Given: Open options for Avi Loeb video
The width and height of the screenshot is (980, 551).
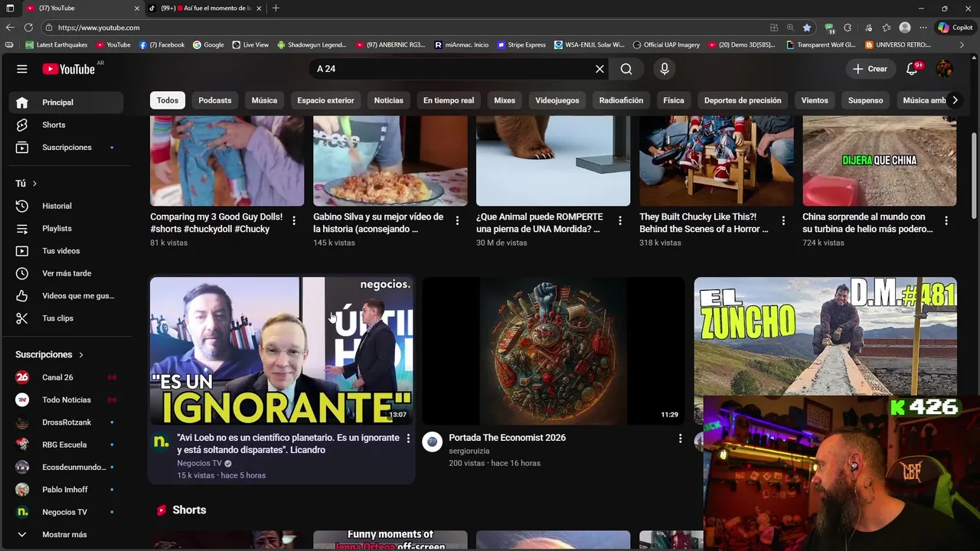Looking at the screenshot, I should 408,439.
